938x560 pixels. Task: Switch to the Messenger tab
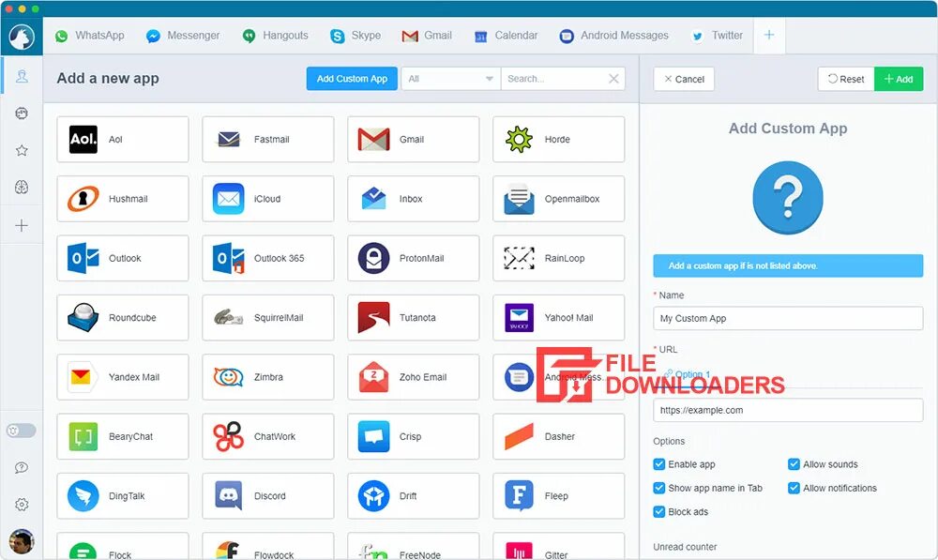point(183,36)
